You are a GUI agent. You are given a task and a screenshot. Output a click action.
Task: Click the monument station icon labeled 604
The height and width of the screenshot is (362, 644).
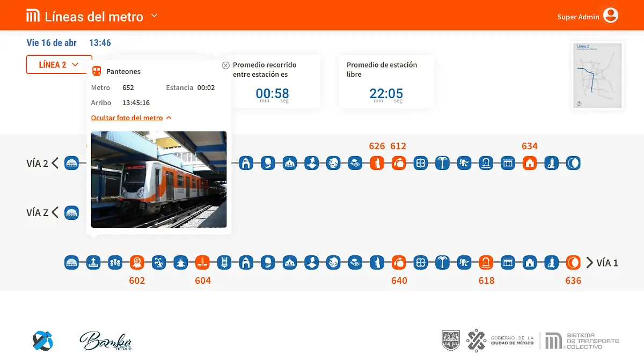(x=202, y=263)
